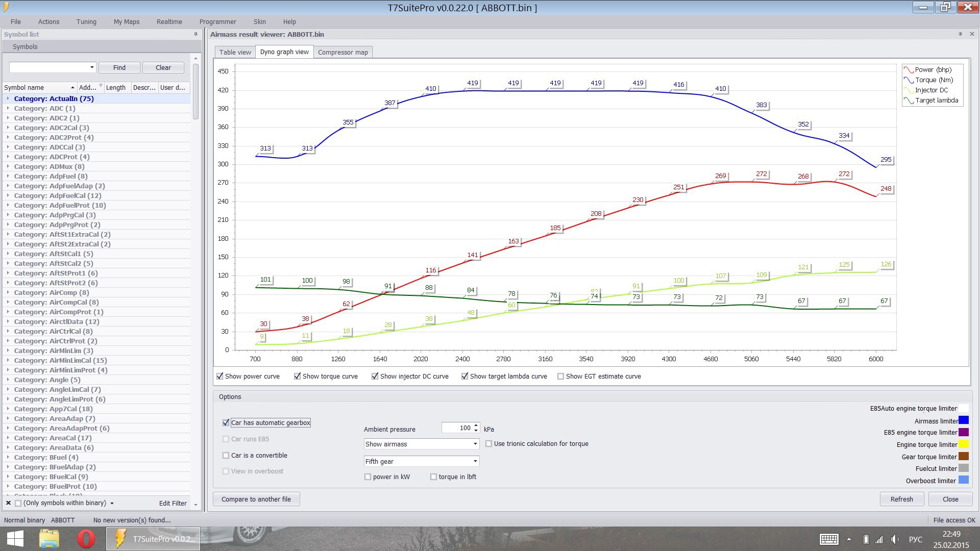Click the volume speaker tray icon

pos(895,539)
